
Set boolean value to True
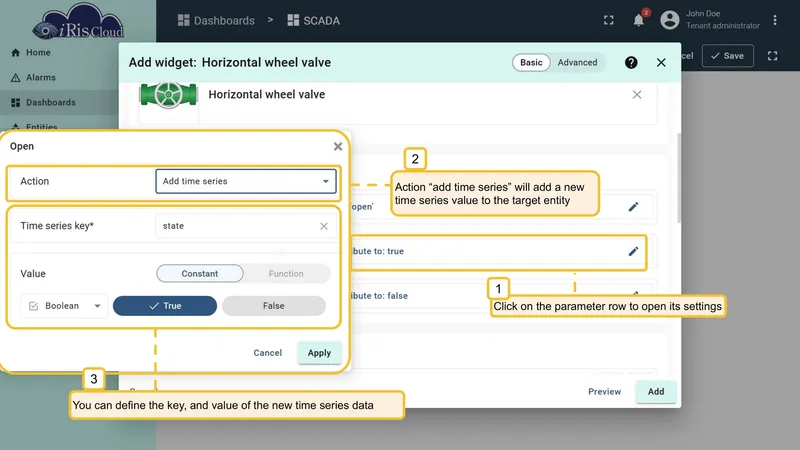pyautogui.click(x=165, y=306)
